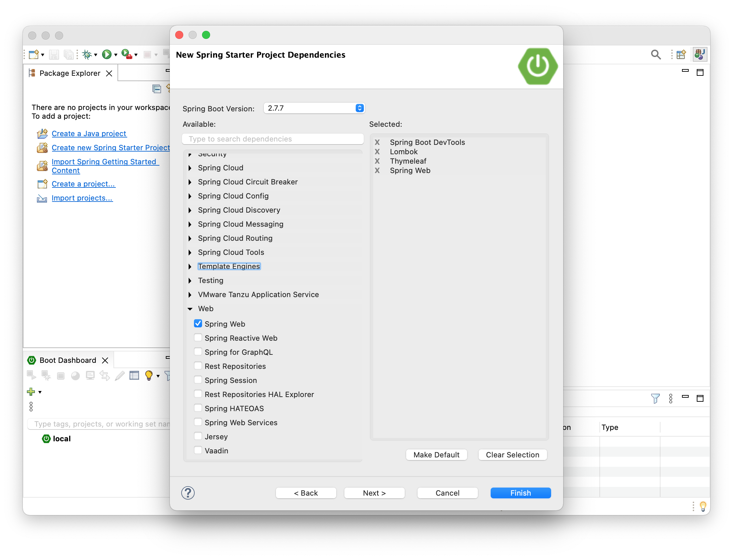The height and width of the screenshot is (560, 733).
Task: Expand VMware Tanzu Application Service category
Action: (x=190, y=294)
